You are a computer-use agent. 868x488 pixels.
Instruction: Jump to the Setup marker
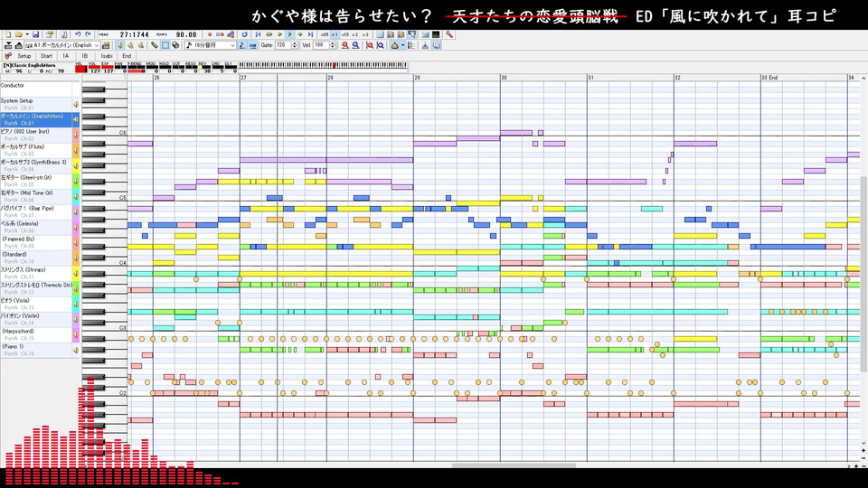click(x=24, y=56)
